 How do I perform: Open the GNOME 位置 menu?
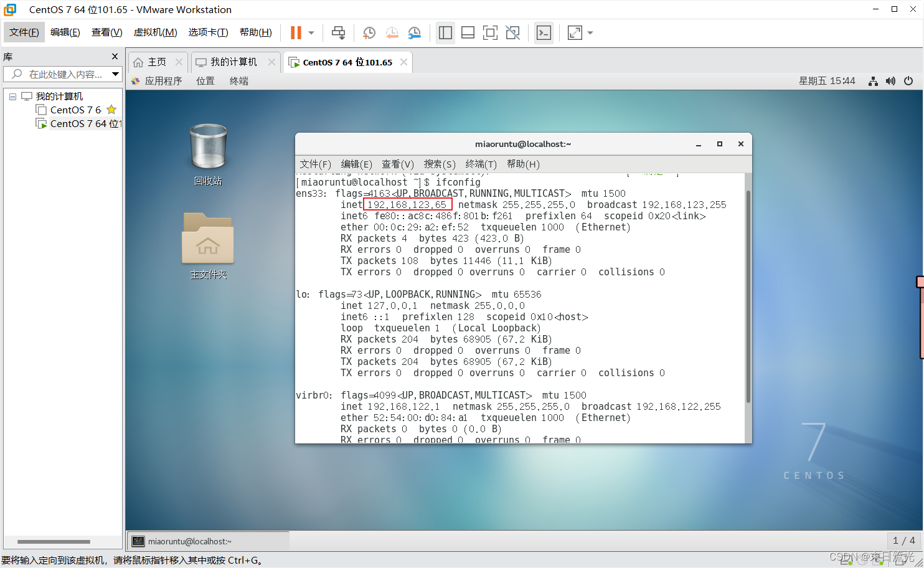coord(205,81)
